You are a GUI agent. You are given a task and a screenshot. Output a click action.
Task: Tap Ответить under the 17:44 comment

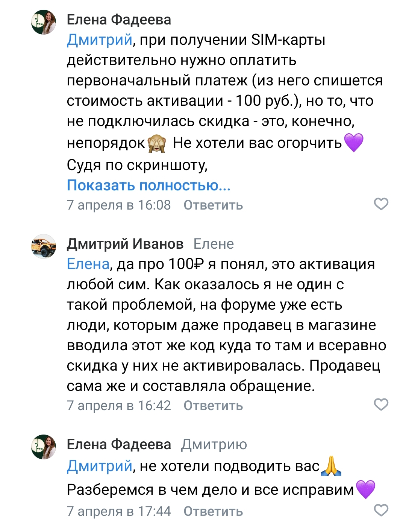point(213,511)
